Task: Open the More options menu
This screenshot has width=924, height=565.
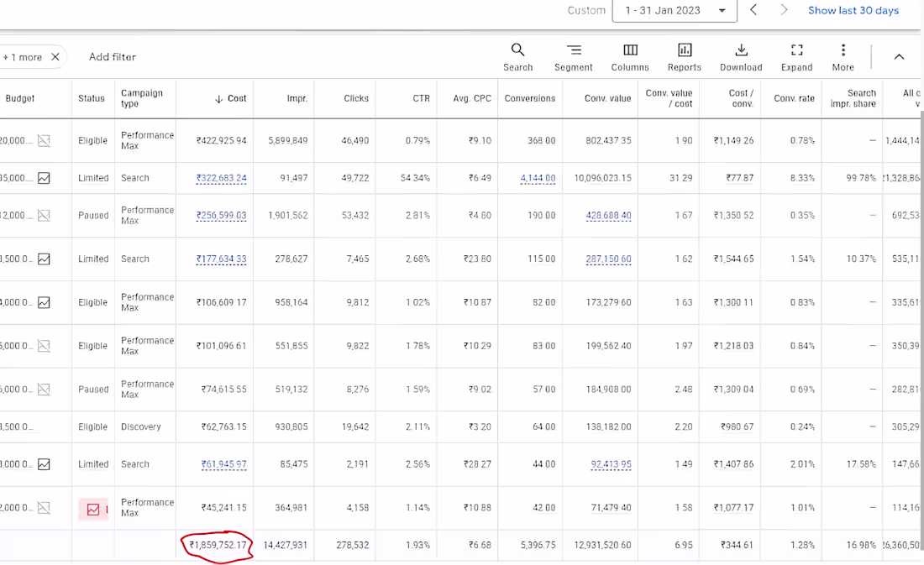Action: tap(843, 56)
